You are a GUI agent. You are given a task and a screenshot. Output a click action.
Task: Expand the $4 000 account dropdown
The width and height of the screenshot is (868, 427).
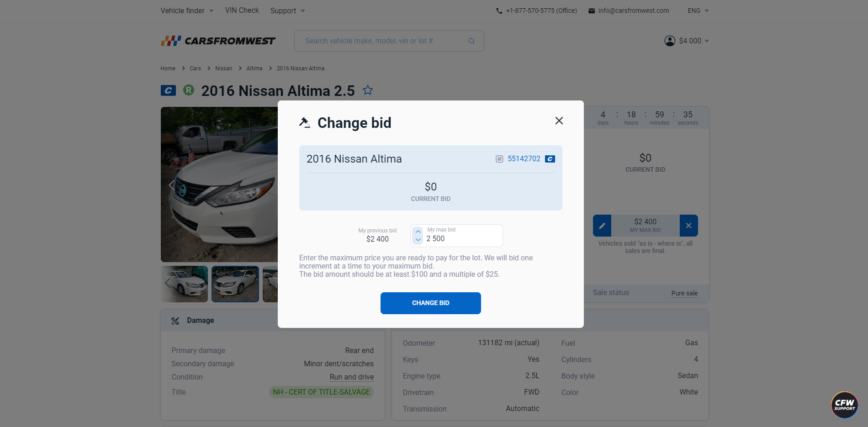pyautogui.click(x=694, y=41)
